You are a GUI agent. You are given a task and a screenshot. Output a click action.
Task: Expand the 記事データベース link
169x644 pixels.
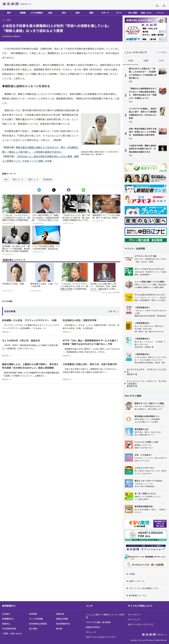click(136, 581)
